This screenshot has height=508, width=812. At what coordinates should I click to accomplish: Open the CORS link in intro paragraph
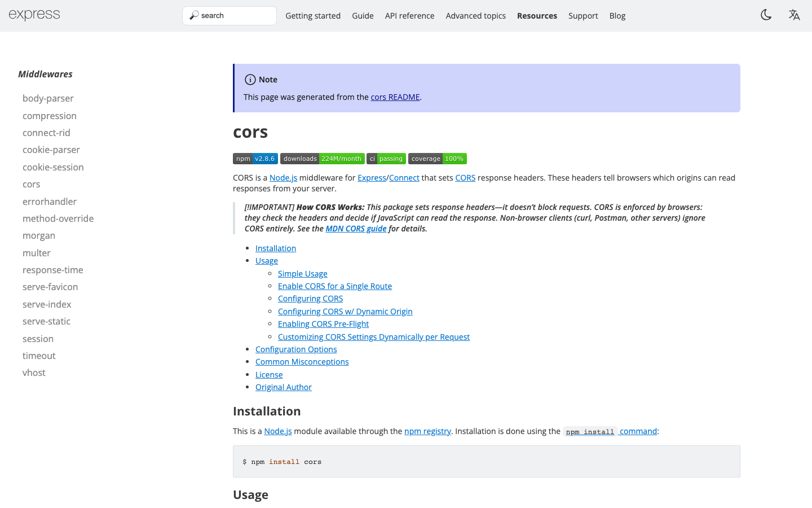click(465, 178)
